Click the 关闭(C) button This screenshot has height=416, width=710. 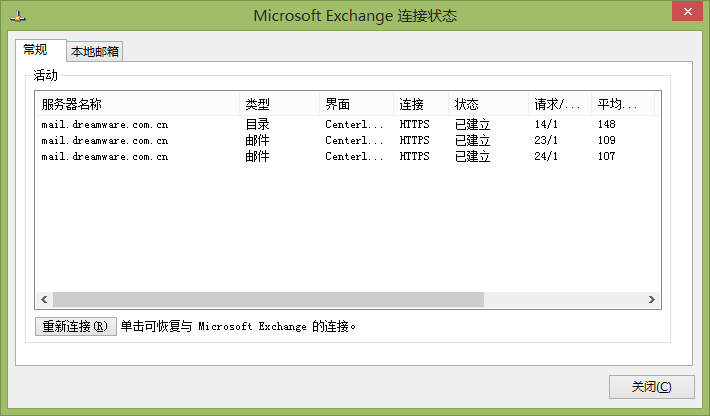click(652, 387)
